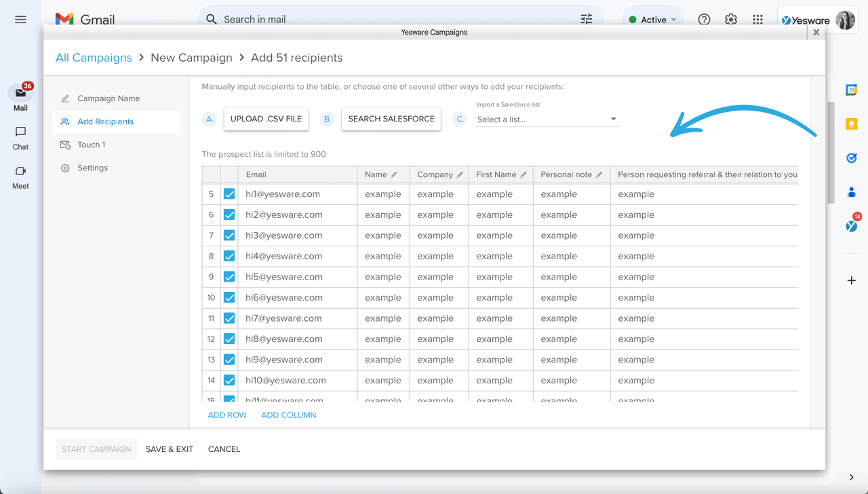
Task: Click the edit pencil next to Company header
Action: (460, 175)
